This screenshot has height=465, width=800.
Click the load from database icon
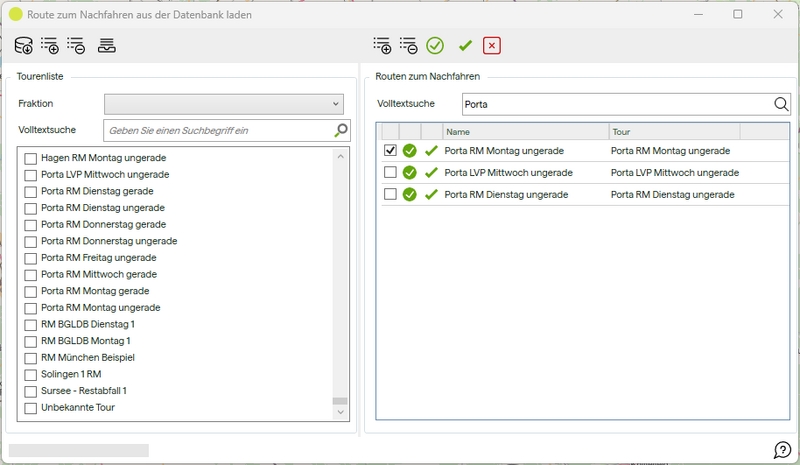(23, 45)
